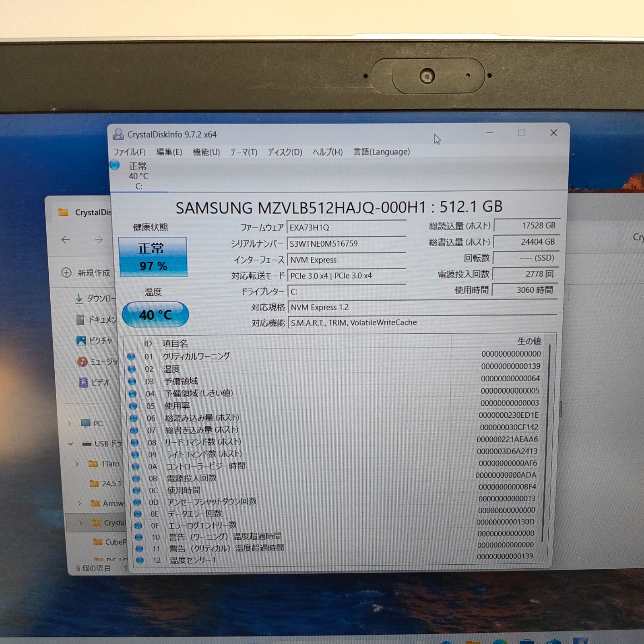Viewport: 644px width, 644px height.
Task: Click the 正常 97% health status button
Action: (x=153, y=257)
